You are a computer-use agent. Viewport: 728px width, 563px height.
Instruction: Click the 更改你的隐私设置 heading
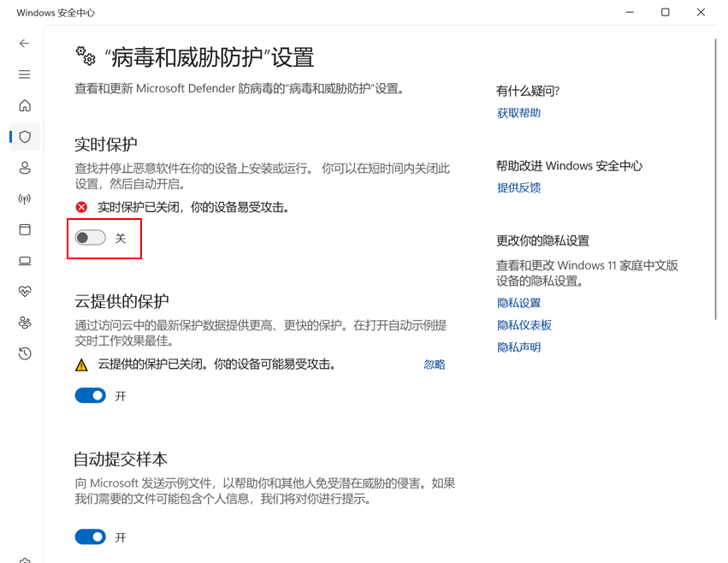pos(542,240)
